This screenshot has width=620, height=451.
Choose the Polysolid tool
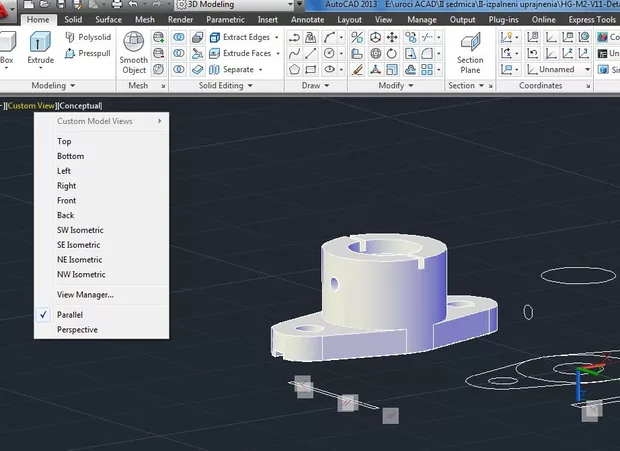pos(88,37)
